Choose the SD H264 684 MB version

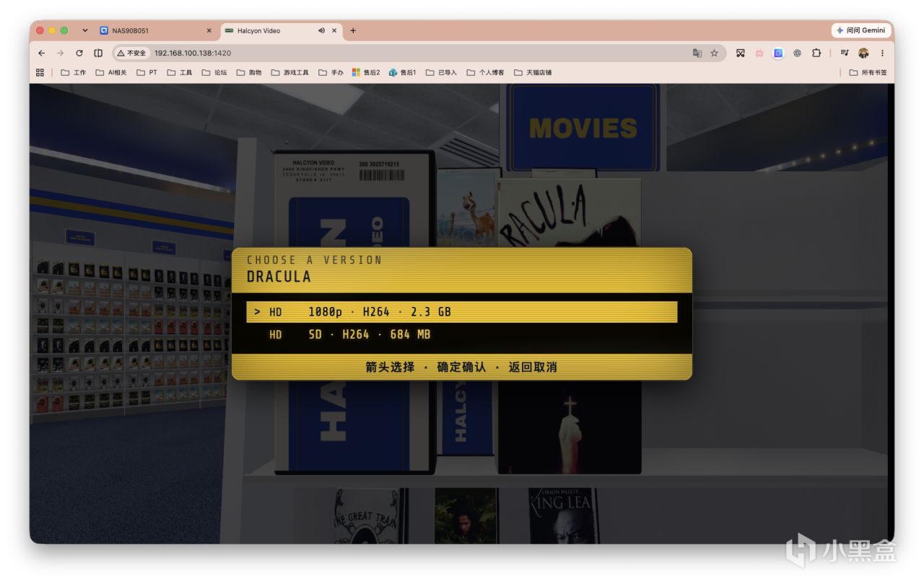461,334
